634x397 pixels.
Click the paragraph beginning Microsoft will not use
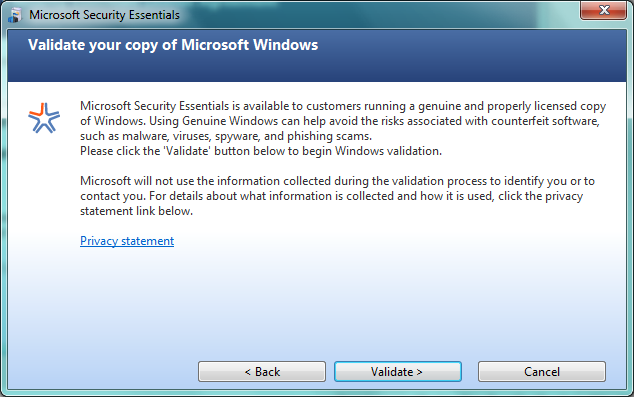pyautogui.click(x=337, y=196)
